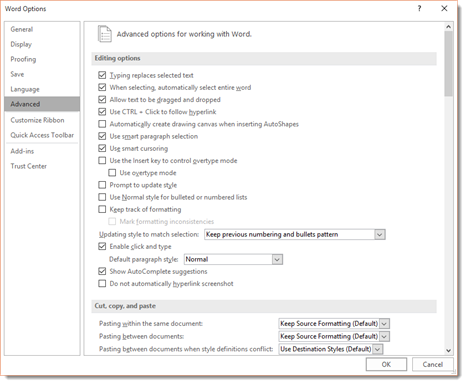Enable Insert key to control overtype mode
466x384 pixels.
pos(102,161)
